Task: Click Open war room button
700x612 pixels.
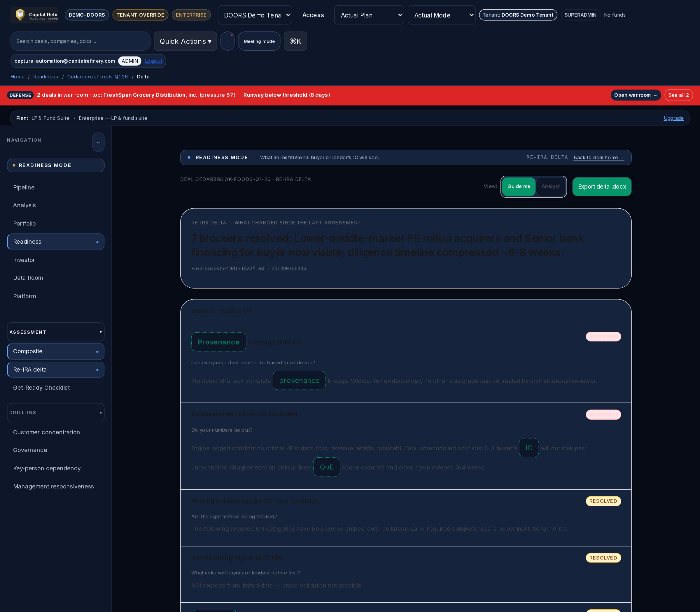Action: [636, 95]
